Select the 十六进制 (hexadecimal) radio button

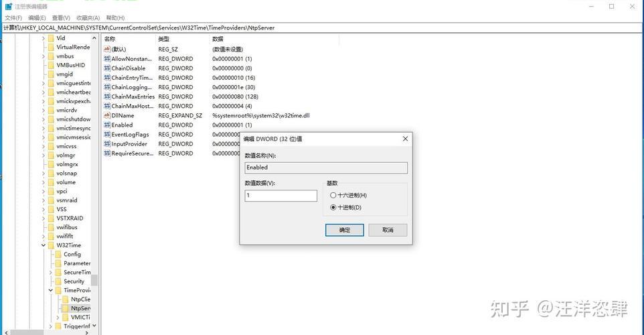(x=333, y=195)
